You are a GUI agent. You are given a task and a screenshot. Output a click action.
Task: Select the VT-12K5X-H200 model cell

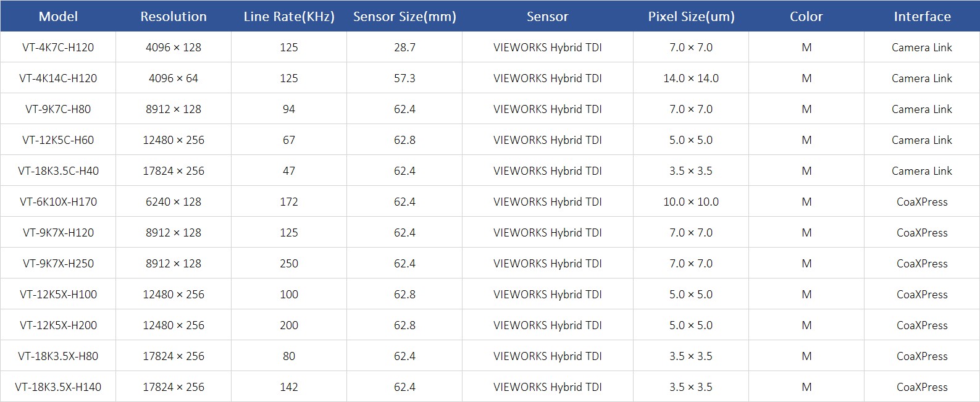[x=58, y=325]
